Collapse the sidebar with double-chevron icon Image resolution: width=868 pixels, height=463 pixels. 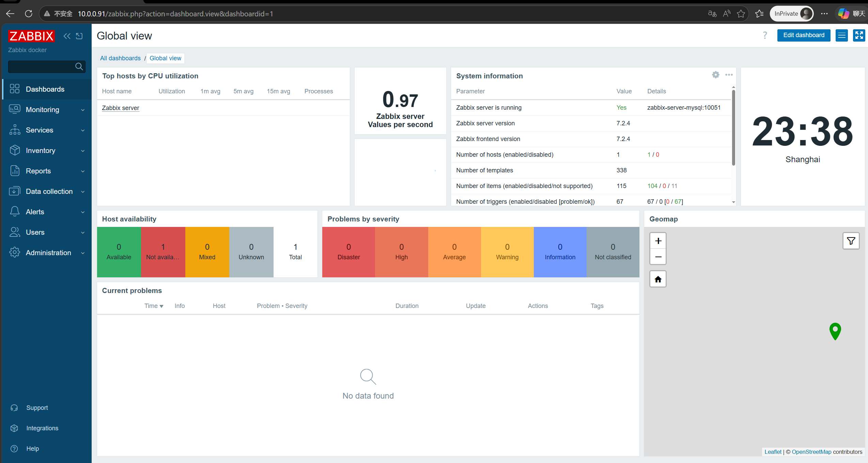tap(67, 36)
